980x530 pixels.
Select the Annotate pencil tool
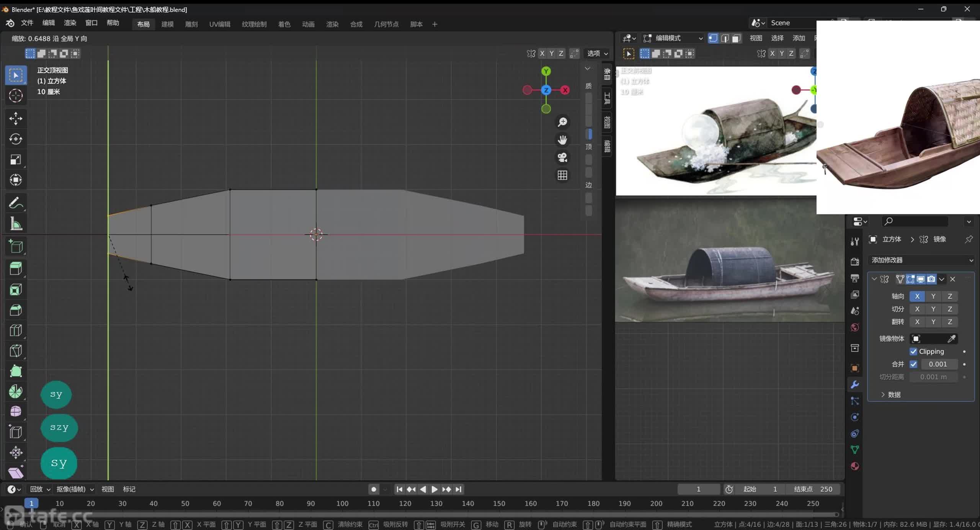(x=16, y=203)
